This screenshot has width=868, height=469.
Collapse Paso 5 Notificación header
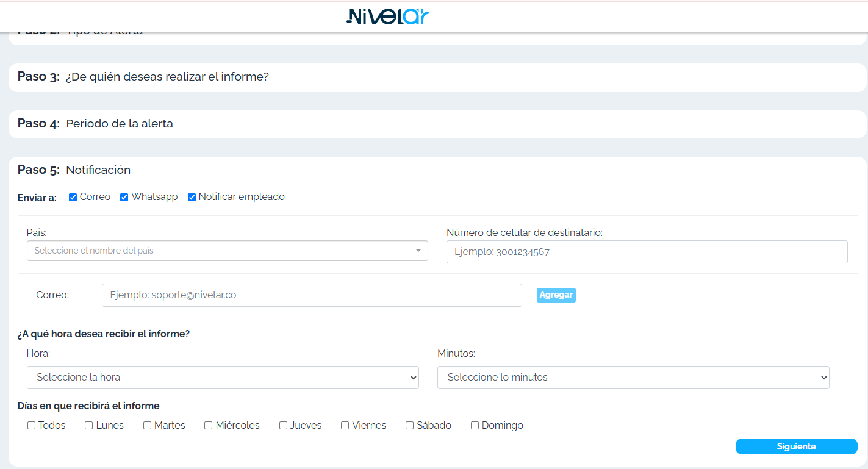pyautogui.click(x=74, y=170)
